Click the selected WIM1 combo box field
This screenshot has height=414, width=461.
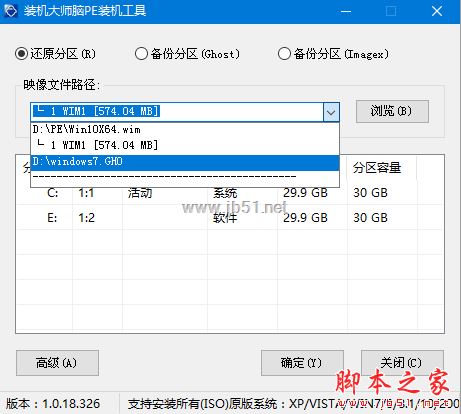tap(177, 112)
